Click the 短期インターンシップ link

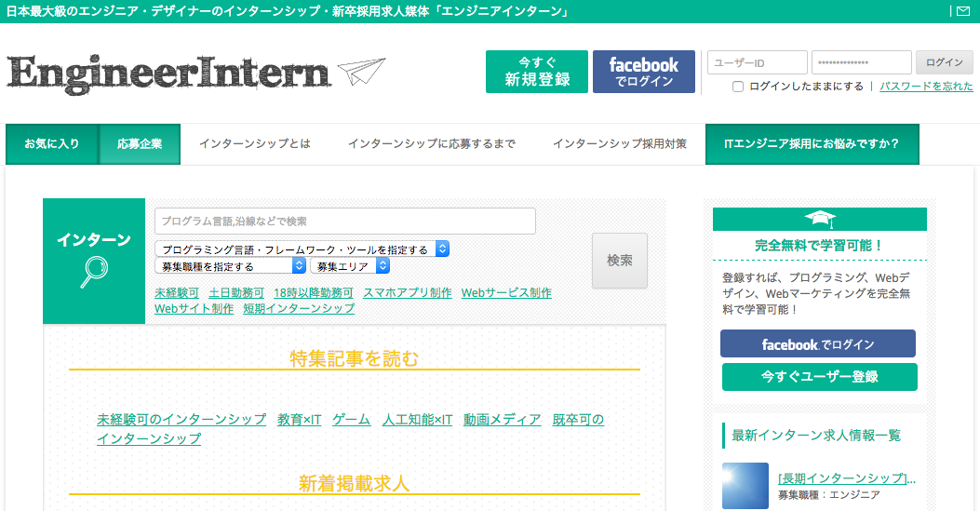(x=299, y=309)
